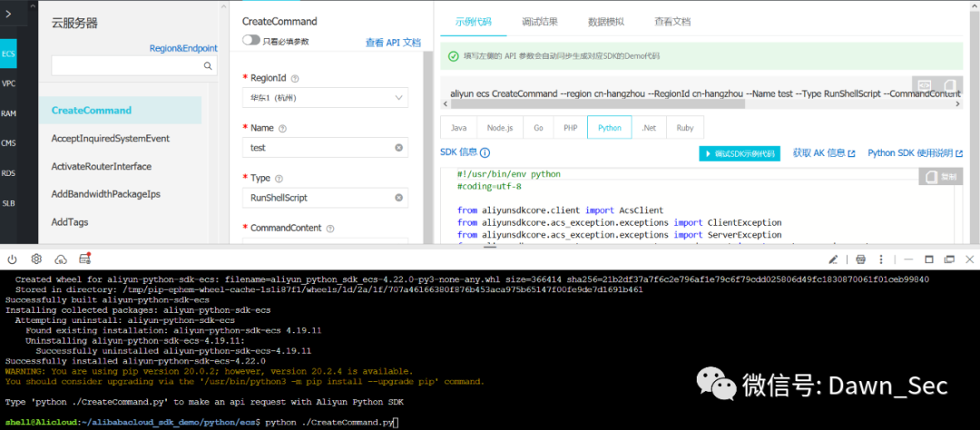The image size is (980, 430).
Task: Copy the aliyun CLI command
Action: tap(949, 84)
